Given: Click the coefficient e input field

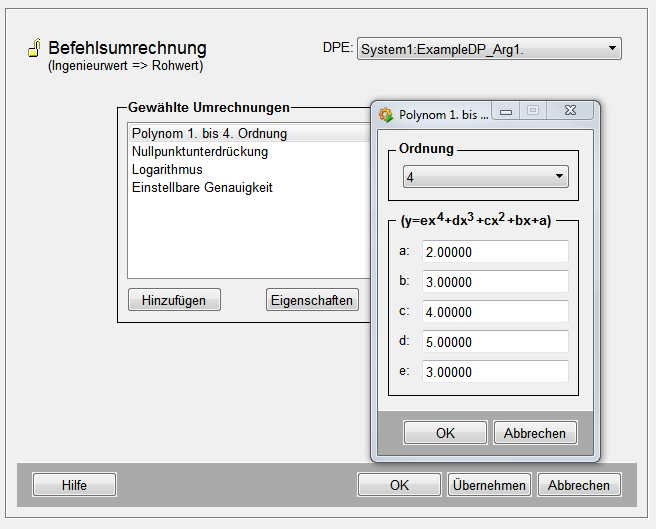Looking at the screenshot, I should click(495, 372).
